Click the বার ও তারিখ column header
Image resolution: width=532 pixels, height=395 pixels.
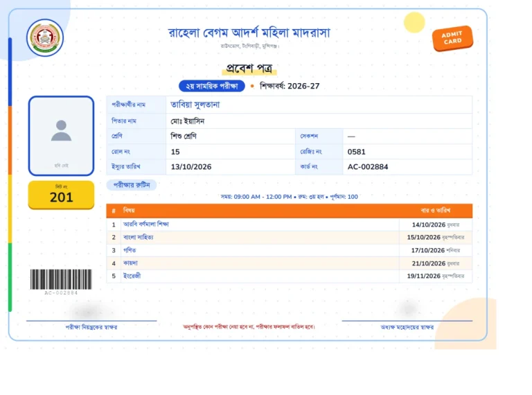[x=435, y=211]
